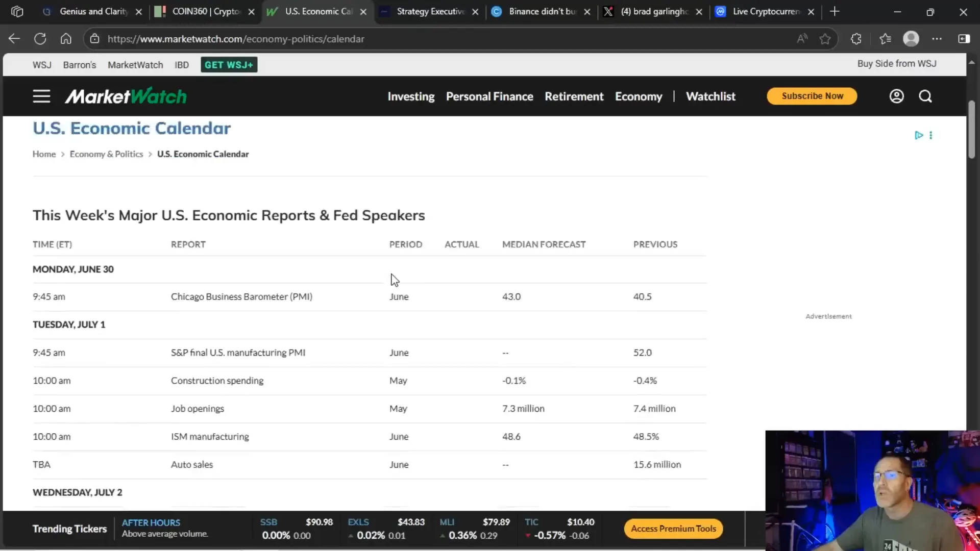Open IBD link in top bar
The height and width of the screenshot is (551, 980).
pos(182,65)
